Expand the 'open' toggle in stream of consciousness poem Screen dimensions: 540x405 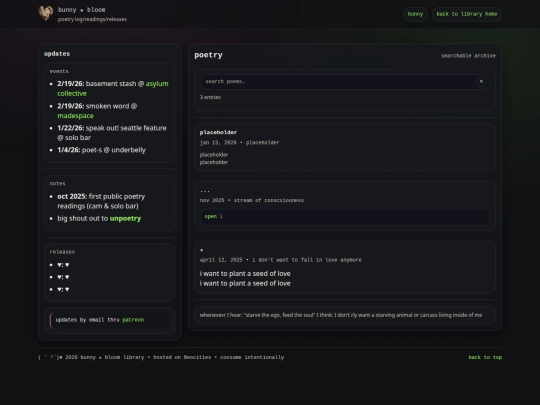click(345, 217)
